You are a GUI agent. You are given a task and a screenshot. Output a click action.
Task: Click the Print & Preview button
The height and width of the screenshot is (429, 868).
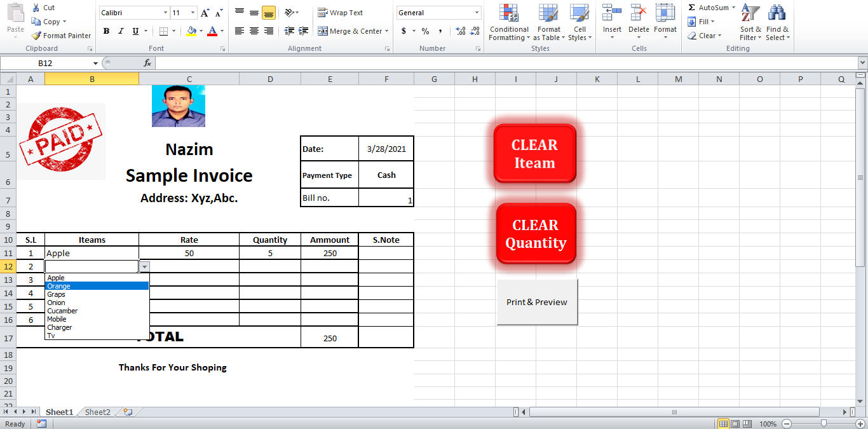tap(537, 302)
